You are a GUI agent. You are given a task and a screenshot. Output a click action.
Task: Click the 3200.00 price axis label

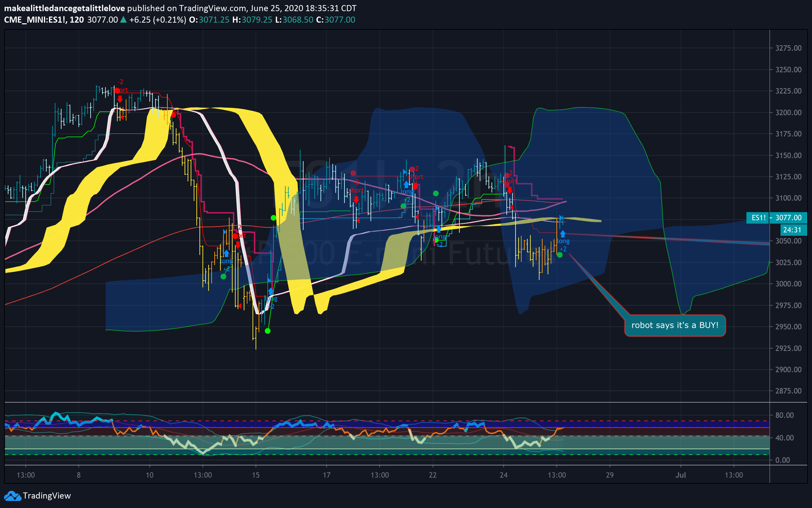(788, 112)
